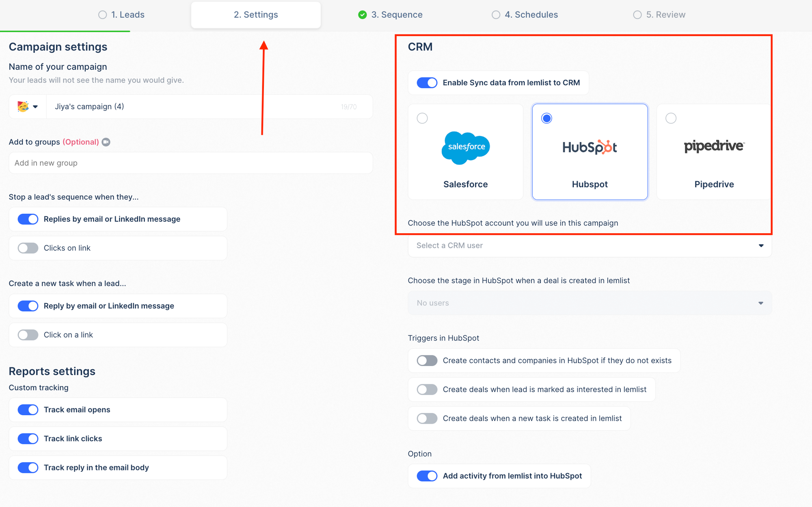Turn off Track link clicks
Image resolution: width=812 pixels, height=507 pixels.
click(28, 439)
